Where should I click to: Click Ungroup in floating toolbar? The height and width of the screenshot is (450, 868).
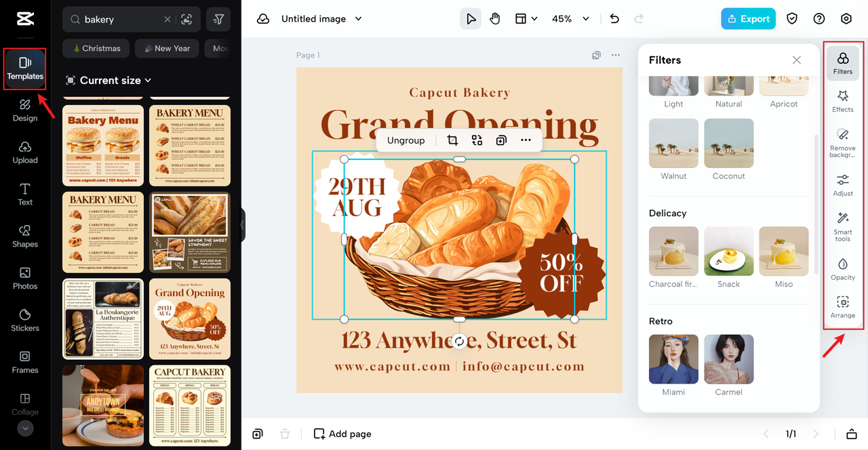[x=406, y=140]
